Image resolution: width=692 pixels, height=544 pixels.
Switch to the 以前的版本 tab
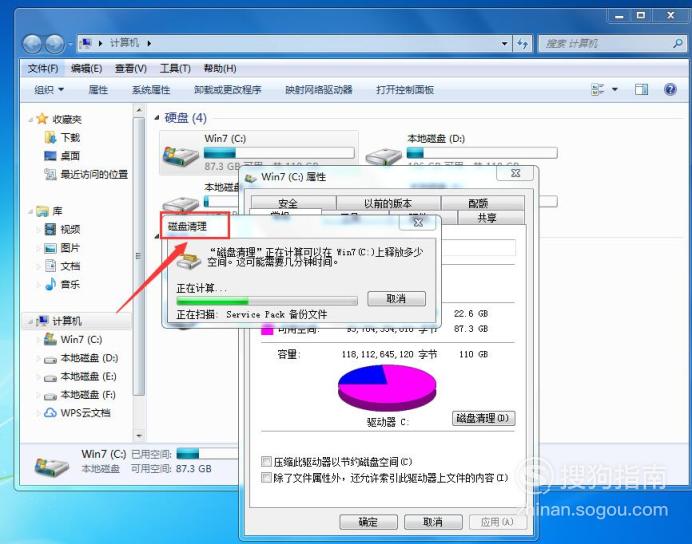point(388,203)
